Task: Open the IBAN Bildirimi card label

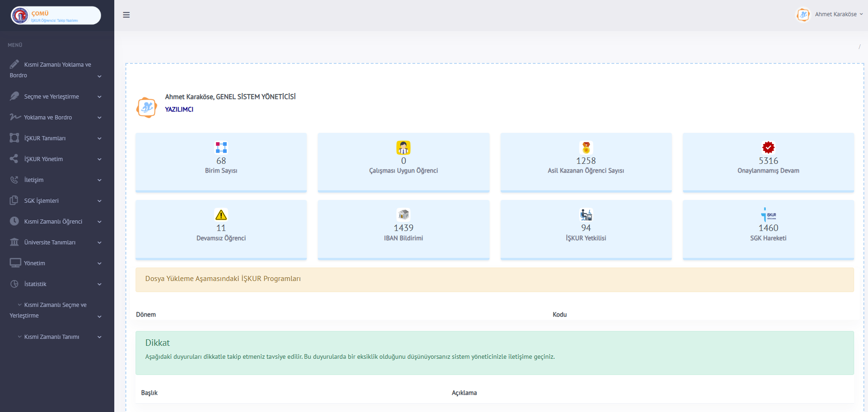Action: 403,238
